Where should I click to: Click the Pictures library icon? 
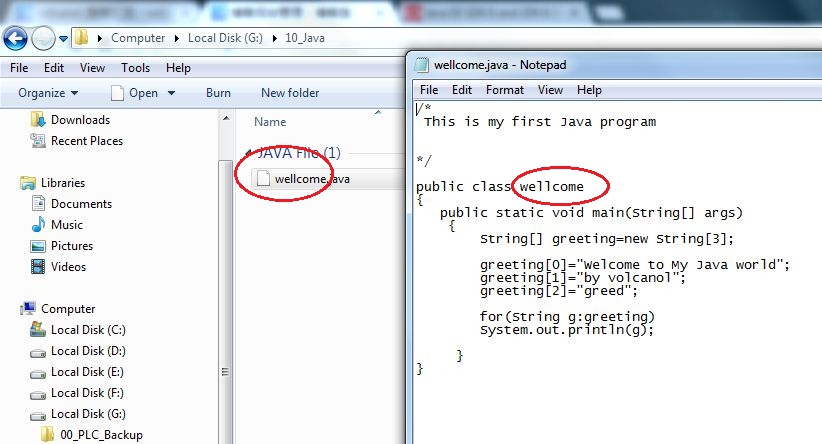click(x=38, y=246)
